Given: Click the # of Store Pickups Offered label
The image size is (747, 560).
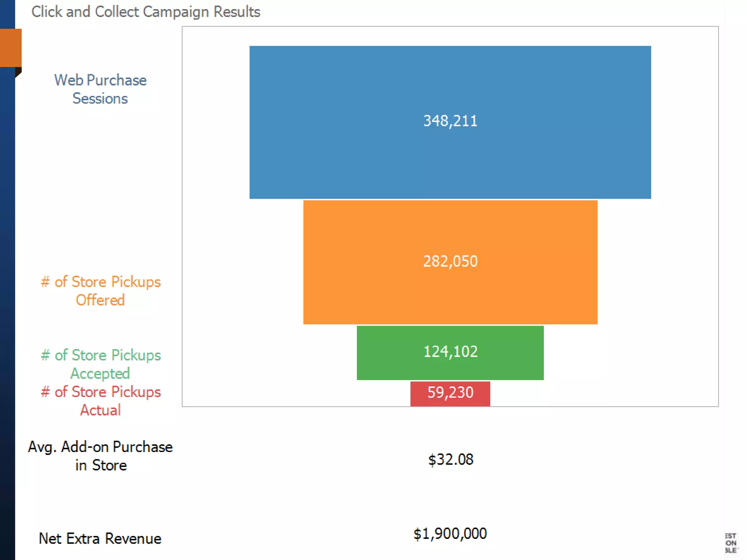Looking at the screenshot, I should [100, 291].
